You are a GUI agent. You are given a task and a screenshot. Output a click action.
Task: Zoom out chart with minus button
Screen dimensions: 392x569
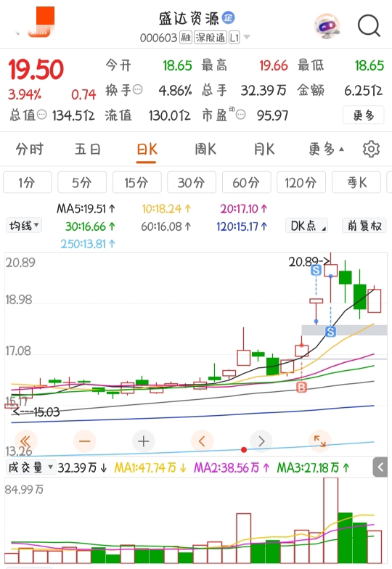coord(84,441)
